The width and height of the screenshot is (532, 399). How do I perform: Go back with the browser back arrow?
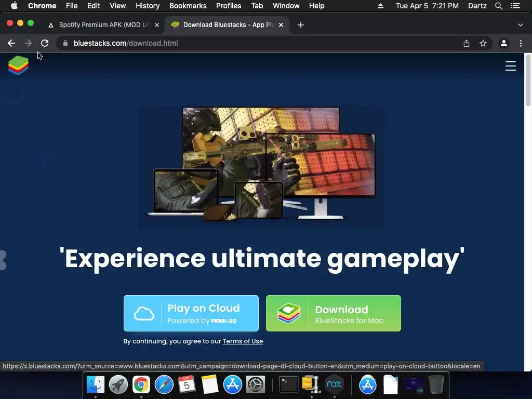click(x=11, y=43)
